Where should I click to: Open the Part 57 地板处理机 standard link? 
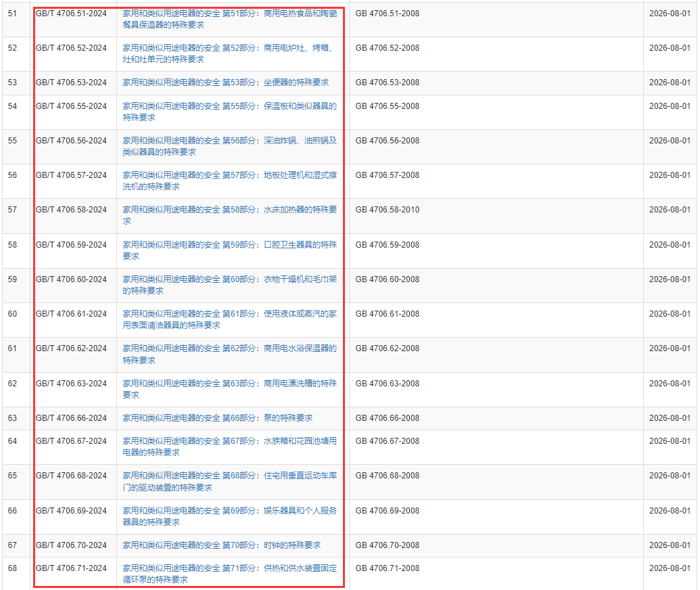229,175
